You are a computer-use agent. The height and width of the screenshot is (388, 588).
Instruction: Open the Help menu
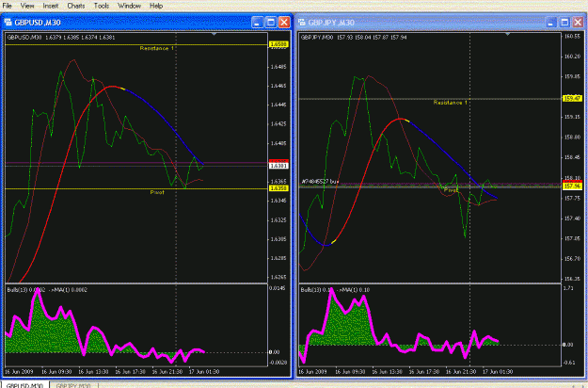pyautogui.click(x=156, y=6)
